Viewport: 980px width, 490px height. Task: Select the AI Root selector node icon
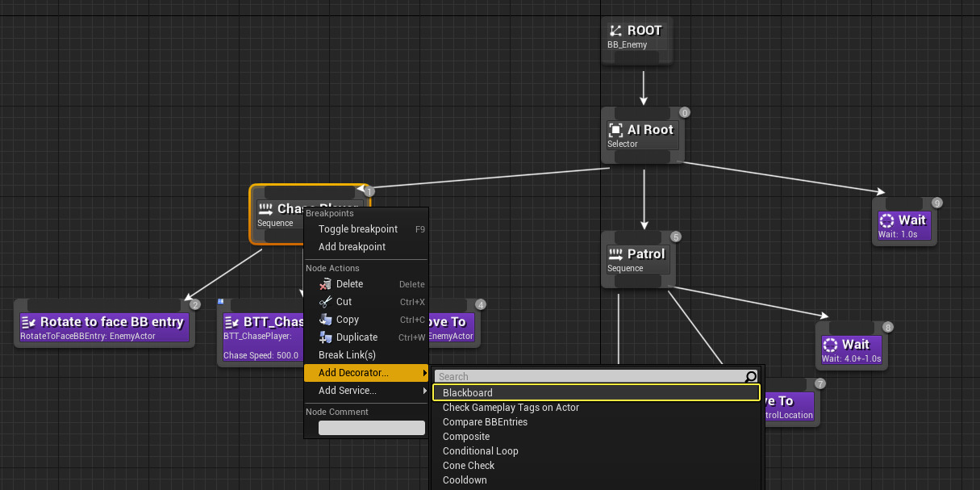coord(615,130)
